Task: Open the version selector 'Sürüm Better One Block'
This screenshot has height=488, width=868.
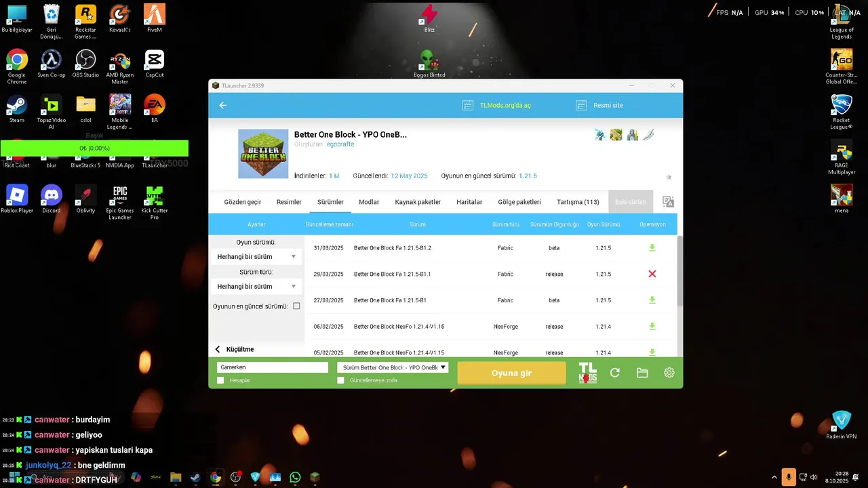Action: tap(393, 367)
